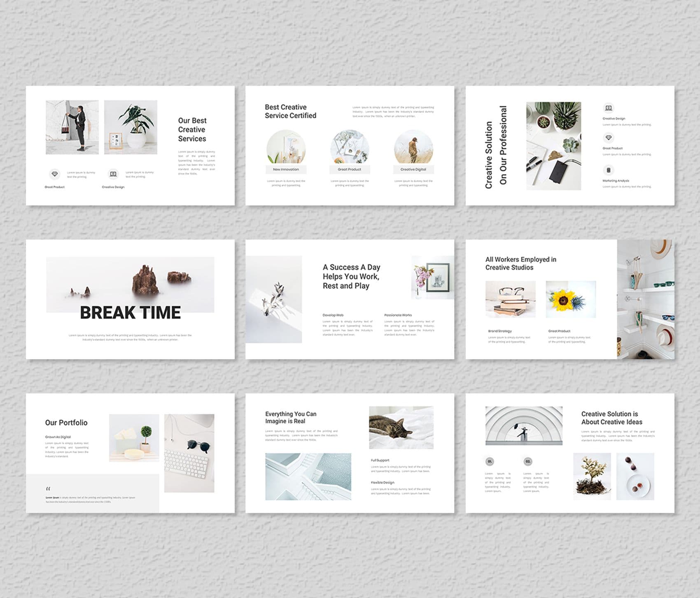
Task: Click the diamond icon in the vertical-title Creative Solution slide
Action: coord(609,138)
